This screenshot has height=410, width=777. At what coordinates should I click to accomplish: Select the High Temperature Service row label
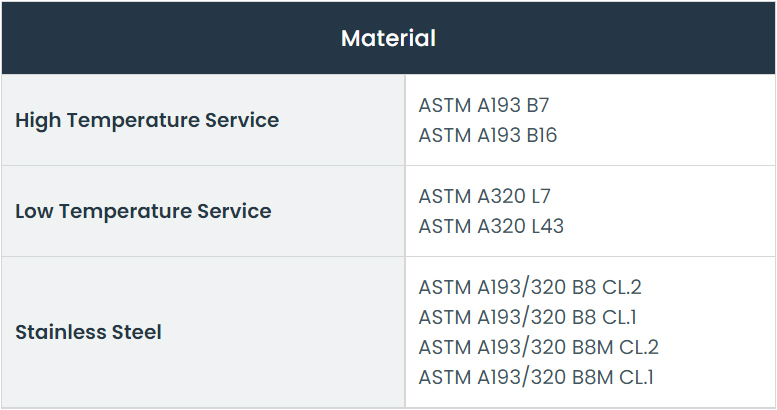point(147,120)
